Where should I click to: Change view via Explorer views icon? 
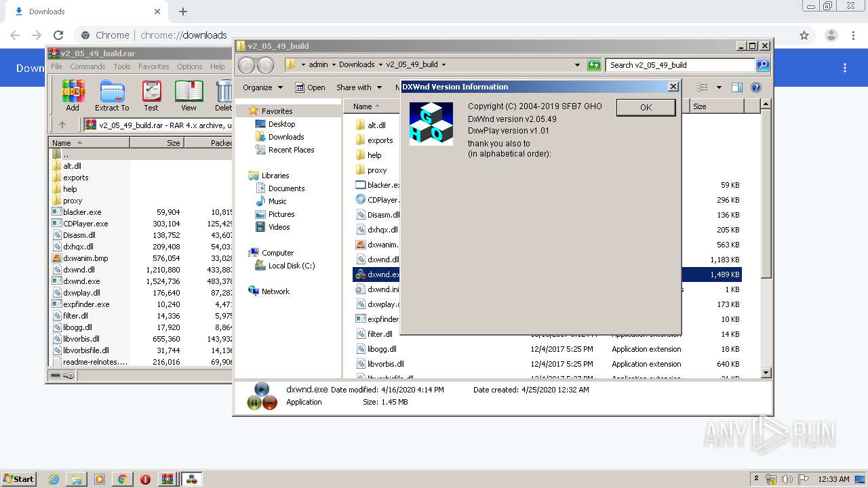coord(703,87)
